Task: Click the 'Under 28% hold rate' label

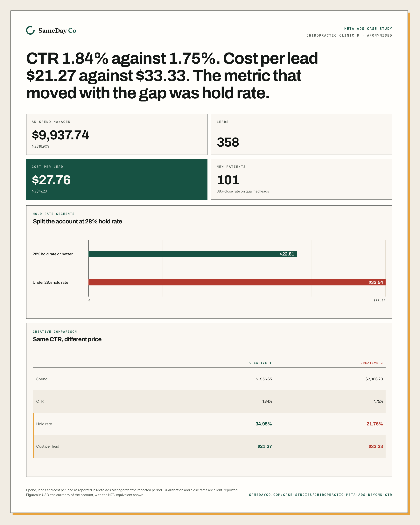Action: [x=50, y=282]
